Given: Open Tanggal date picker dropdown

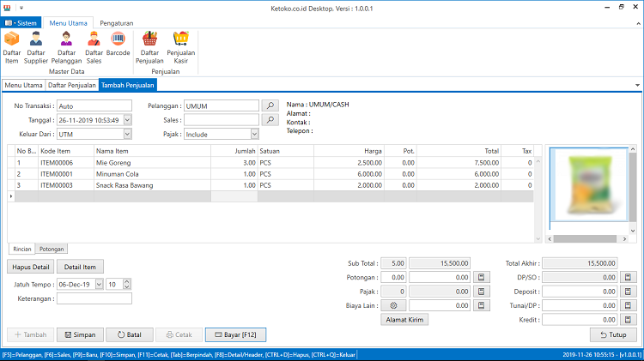Looking at the screenshot, I should pos(127,120).
